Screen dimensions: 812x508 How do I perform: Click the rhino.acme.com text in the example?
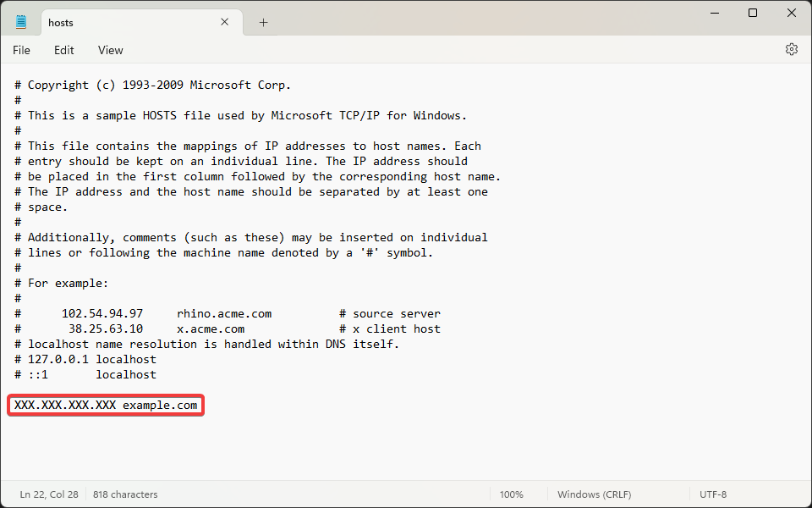(224, 313)
